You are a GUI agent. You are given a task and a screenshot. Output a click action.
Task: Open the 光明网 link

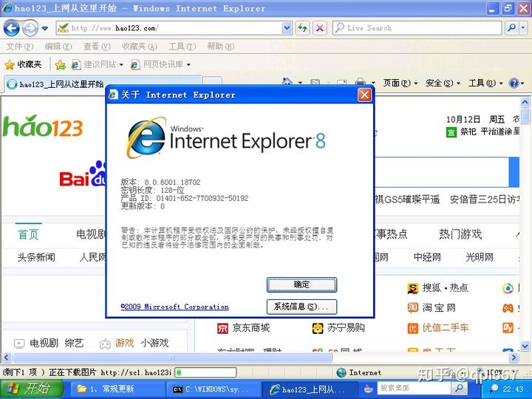pyautogui.click(x=480, y=257)
